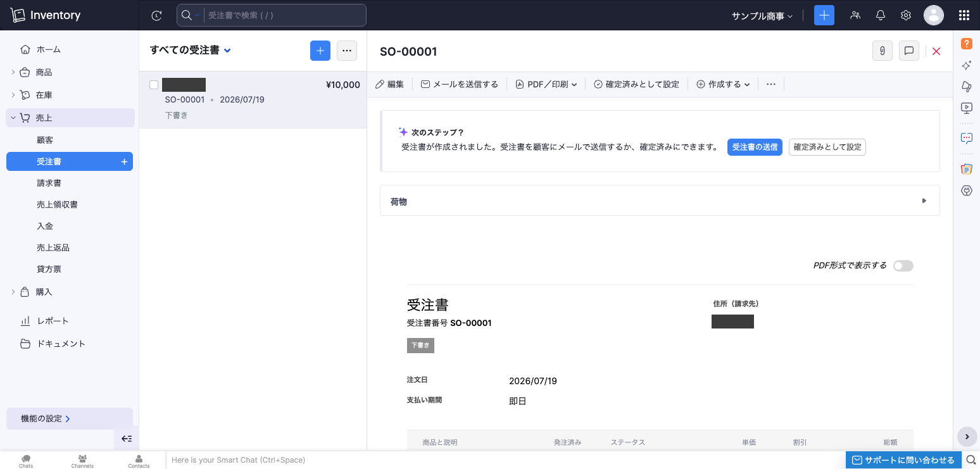The image size is (980, 469).
Task: Click 確定済みとして設定 in next-step banner
Action: [827, 147]
